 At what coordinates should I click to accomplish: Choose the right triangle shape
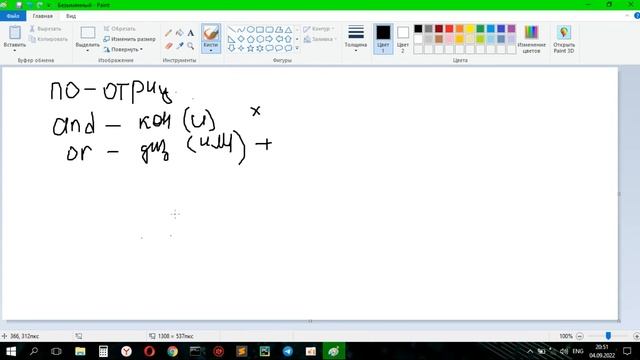pyautogui.click(x=231, y=39)
